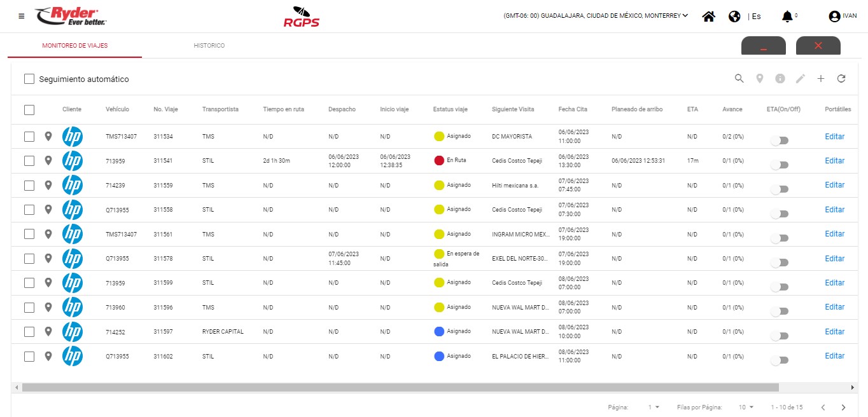Viewport: 868px width, 417px height.
Task: Select the MONITOREO DE VIAJES tab
Action: 75,46
